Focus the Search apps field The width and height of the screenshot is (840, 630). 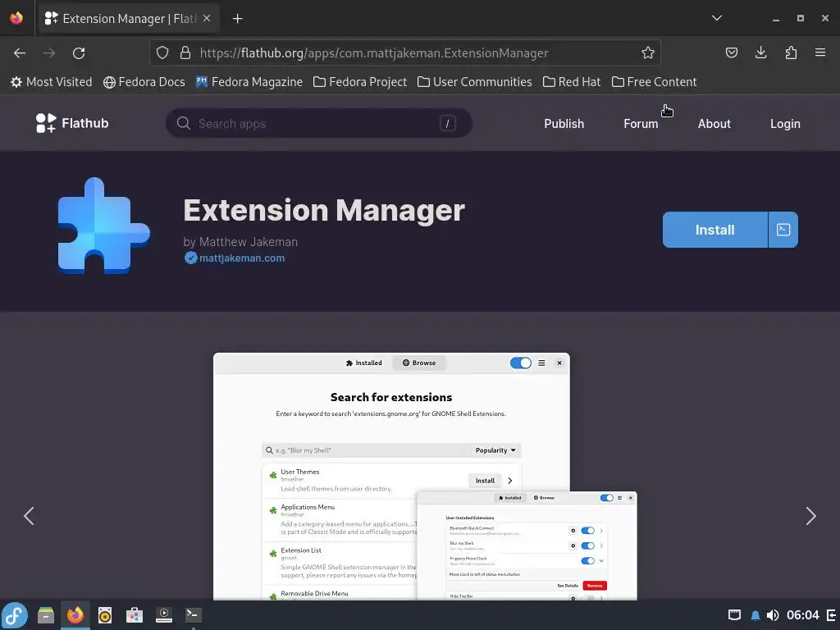tap(319, 123)
